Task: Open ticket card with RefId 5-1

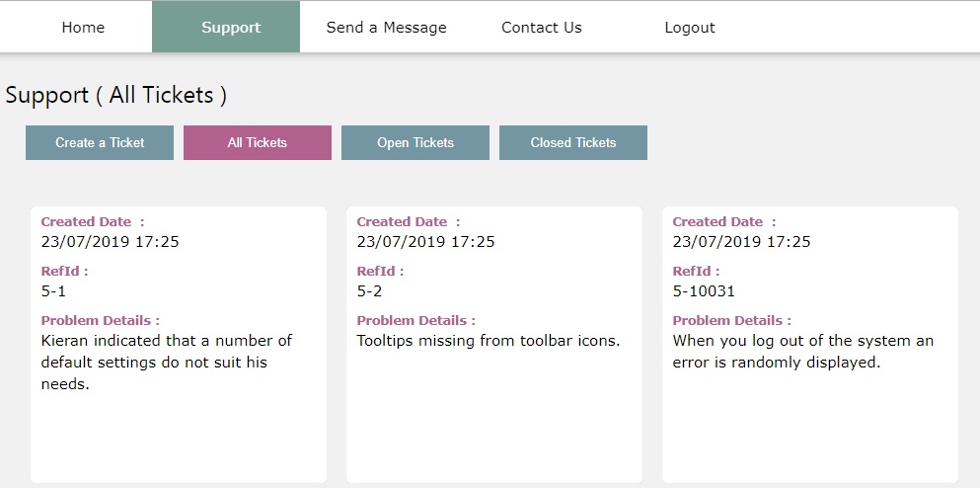Action: point(178,345)
